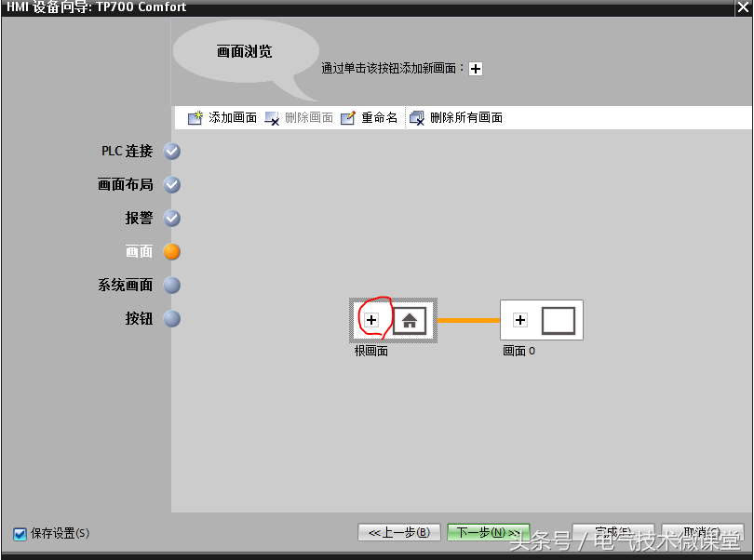Click the 报警 completed checkmark indicator
The image size is (754, 560).
(x=171, y=219)
